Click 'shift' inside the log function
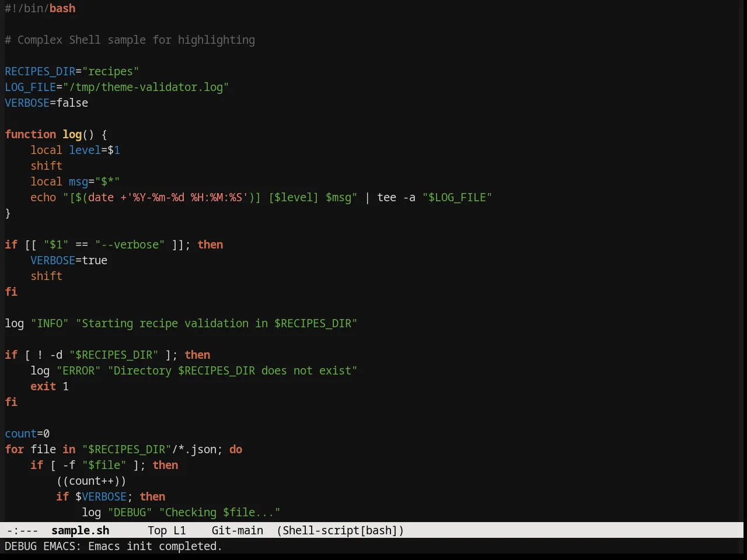The width and height of the screenshot is (747, 560). pos(47,166)
